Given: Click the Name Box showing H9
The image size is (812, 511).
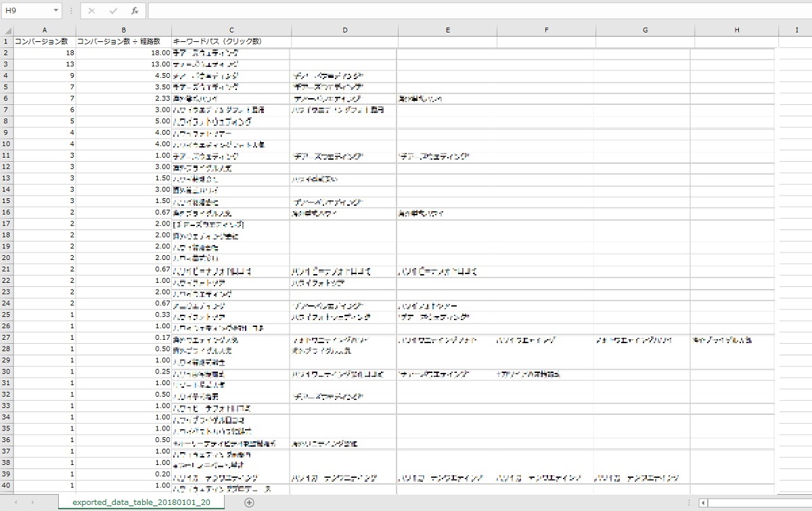Looking at the screenshot, I should point(26,11).
